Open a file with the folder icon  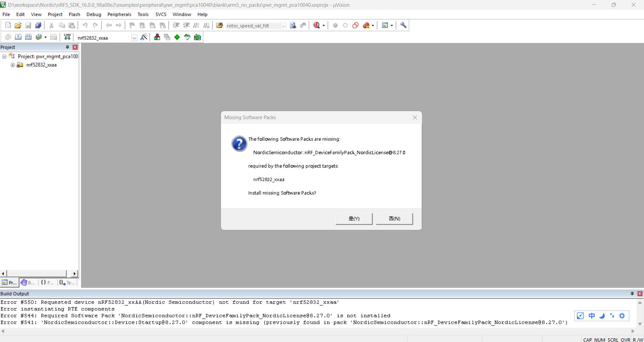click(x=18, y=26)
